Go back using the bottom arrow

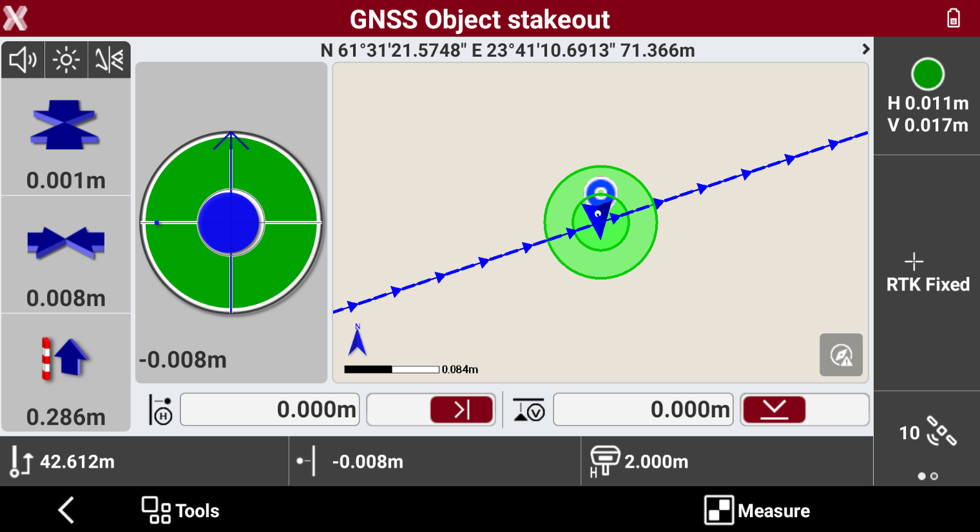(66, 510)
